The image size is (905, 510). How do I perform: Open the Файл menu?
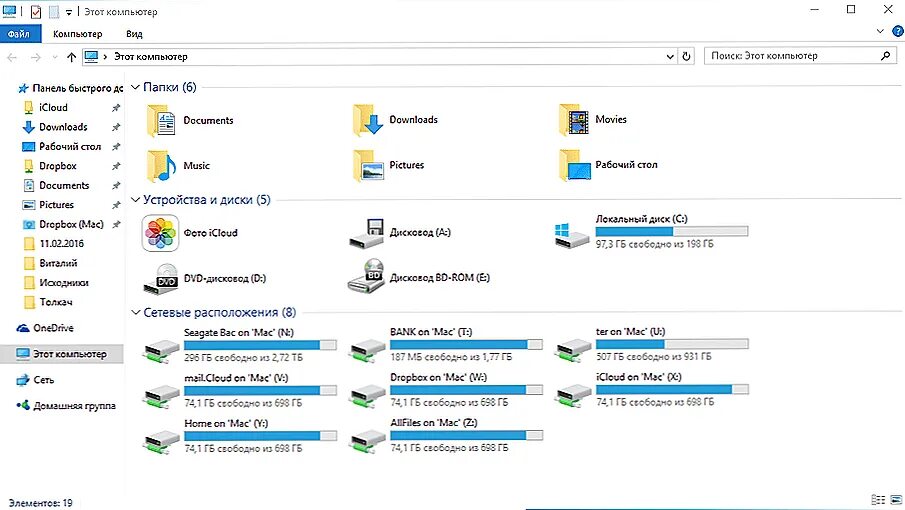pyautogui.click(x=19, y=33)
